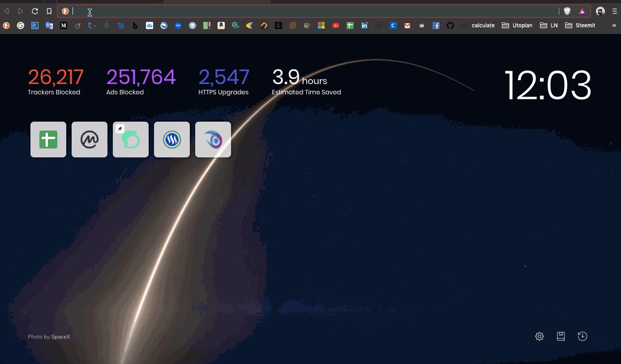Open the Steemit top site tile
This screenshot has width=621, height=364.
coord(172,140)
